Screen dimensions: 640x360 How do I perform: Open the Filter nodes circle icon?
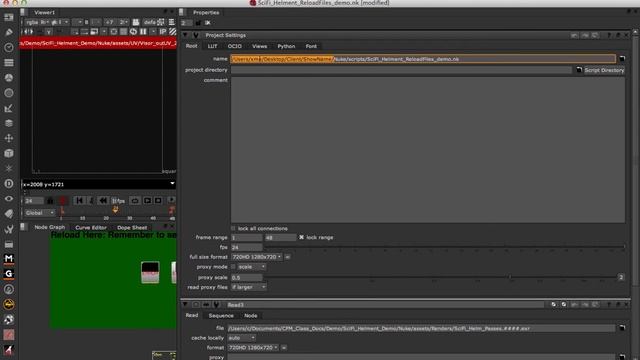(9, 93)
